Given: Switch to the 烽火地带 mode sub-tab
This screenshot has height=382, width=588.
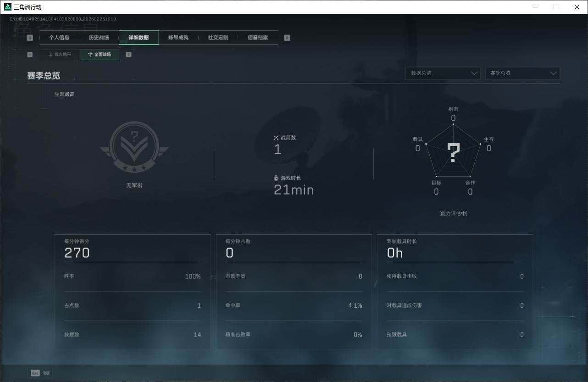Looking at the screenshot, I should 60,54.
